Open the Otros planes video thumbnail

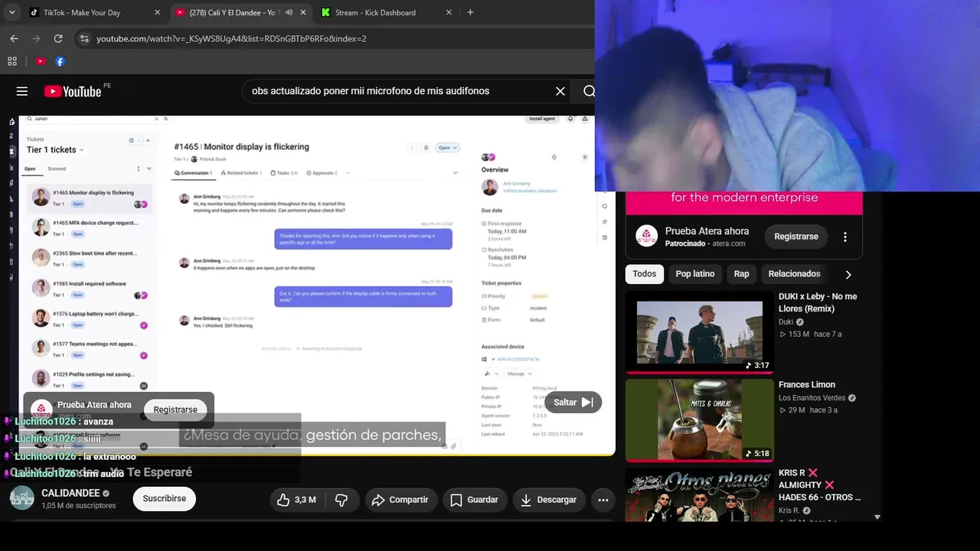click(700, 494)
